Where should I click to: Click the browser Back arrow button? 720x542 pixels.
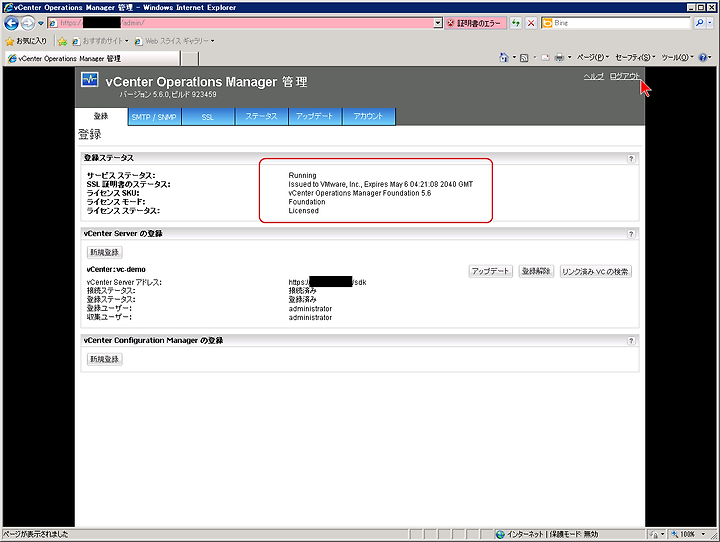[x=11, y=23]
